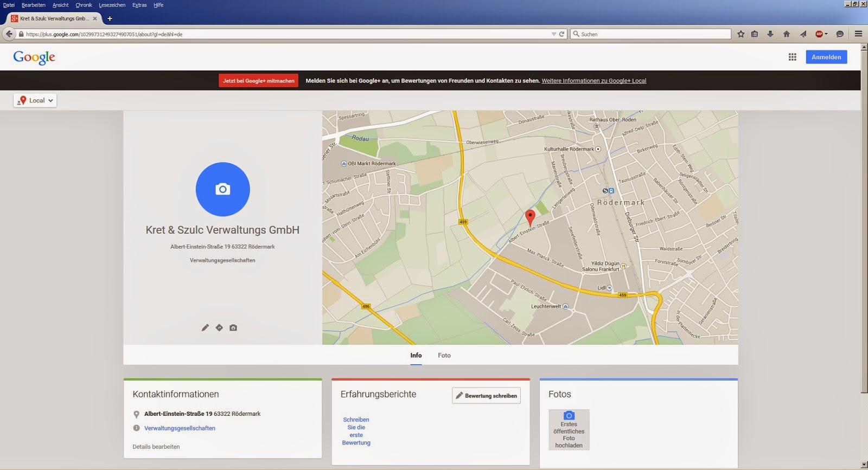
Task: Open the Local dropdown menu
Action: [35, 100]
